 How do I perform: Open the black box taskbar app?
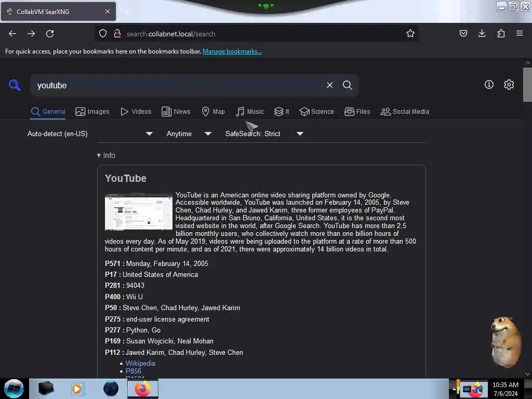coord(46,389)
